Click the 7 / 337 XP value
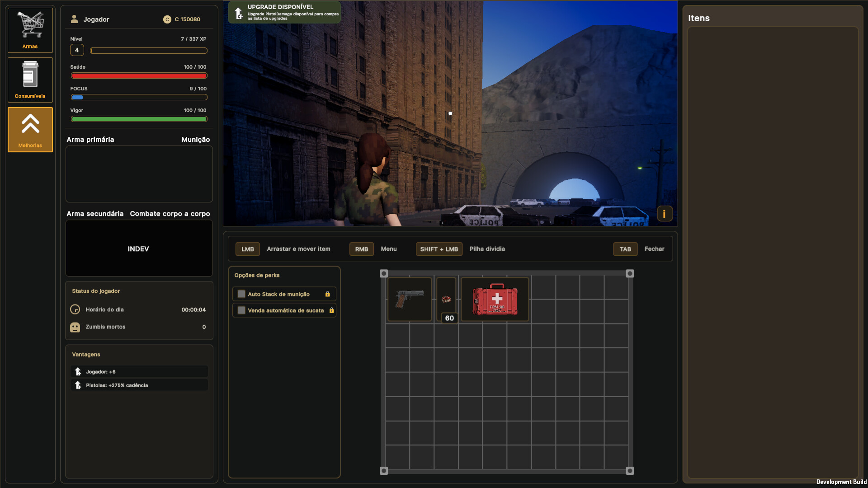The image size is (868, 488). pos(193,39)
